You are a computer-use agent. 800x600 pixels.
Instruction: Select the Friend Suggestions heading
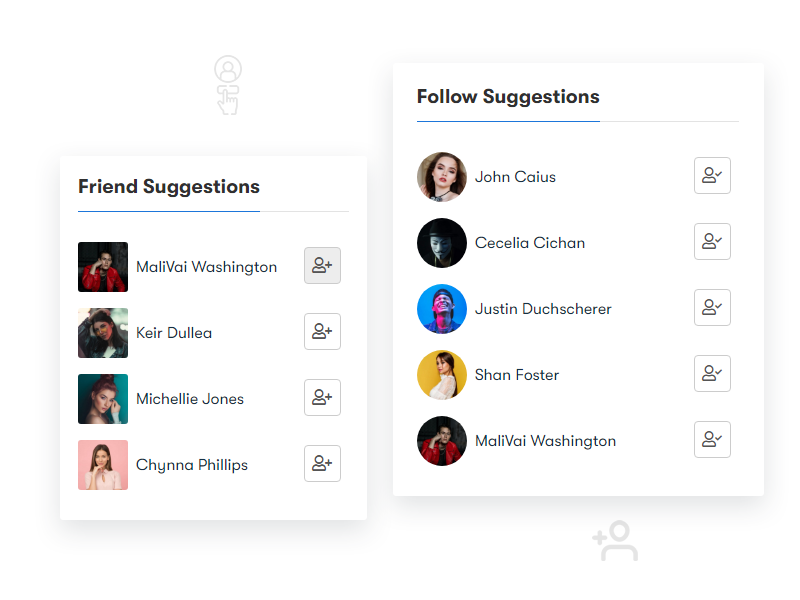click(x=169, y=187)
